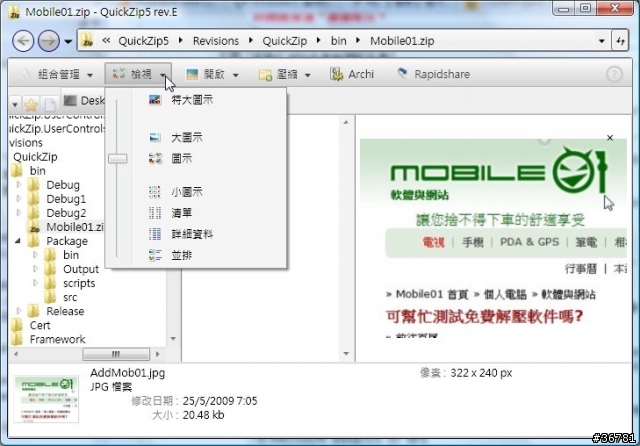Click the tree scroll left arrow

tap(16, 354)
